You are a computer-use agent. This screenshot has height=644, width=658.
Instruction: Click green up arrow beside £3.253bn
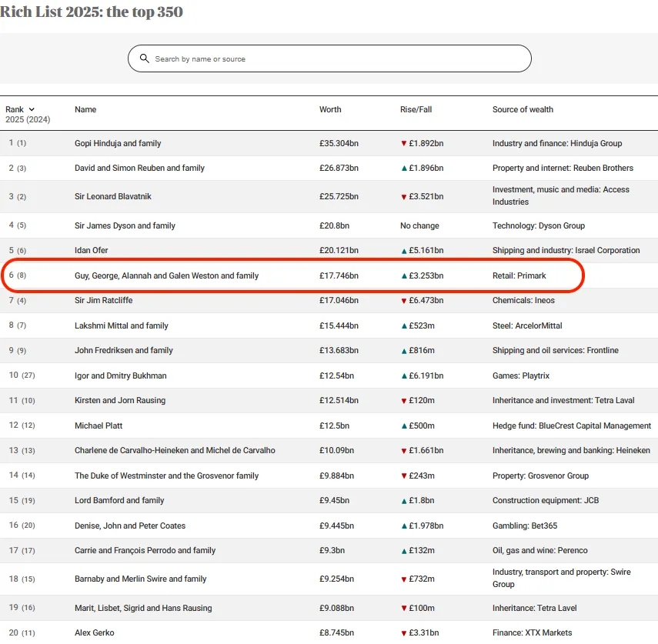click(403, 276)
